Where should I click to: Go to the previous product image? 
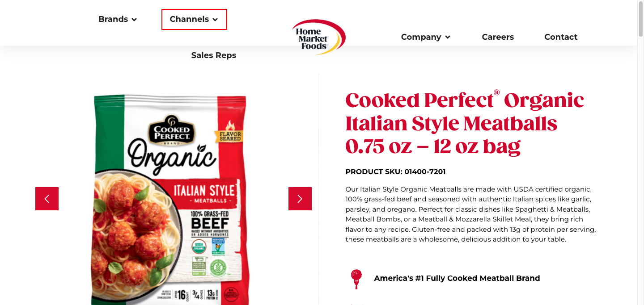[x=47, y=199]
